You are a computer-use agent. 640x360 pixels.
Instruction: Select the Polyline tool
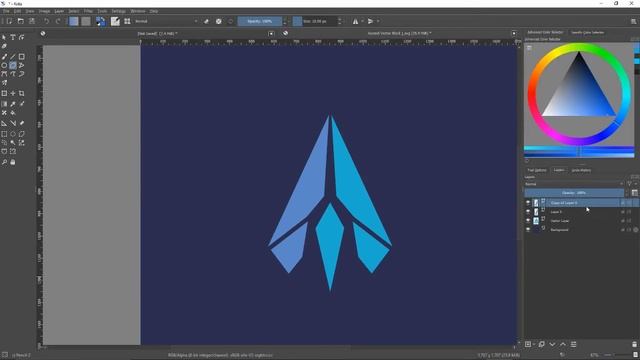coord(22,65)
